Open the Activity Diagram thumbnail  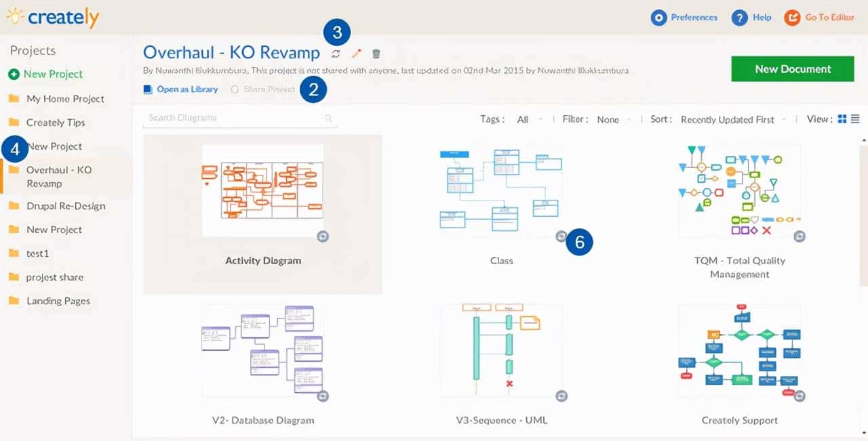[x=263, y=191]
